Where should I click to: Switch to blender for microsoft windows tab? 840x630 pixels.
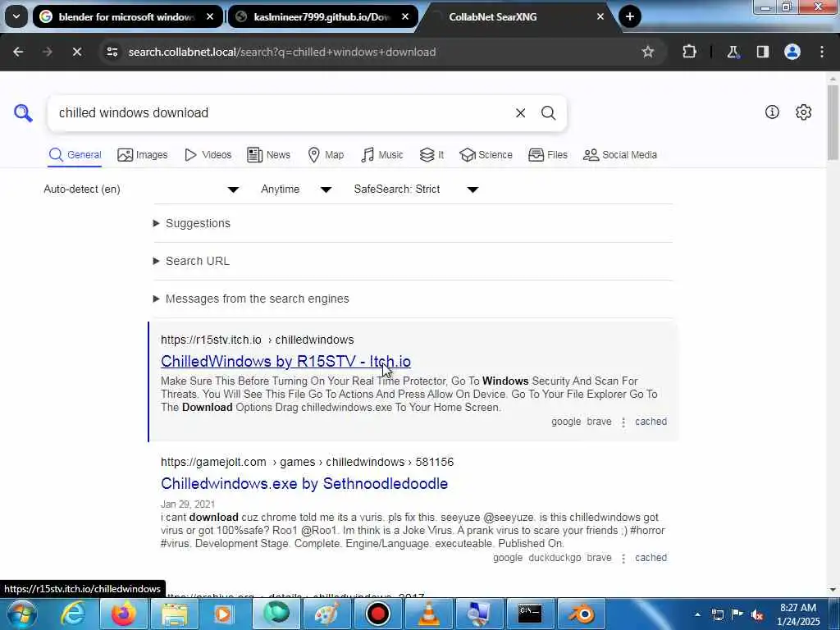[126, 16]
